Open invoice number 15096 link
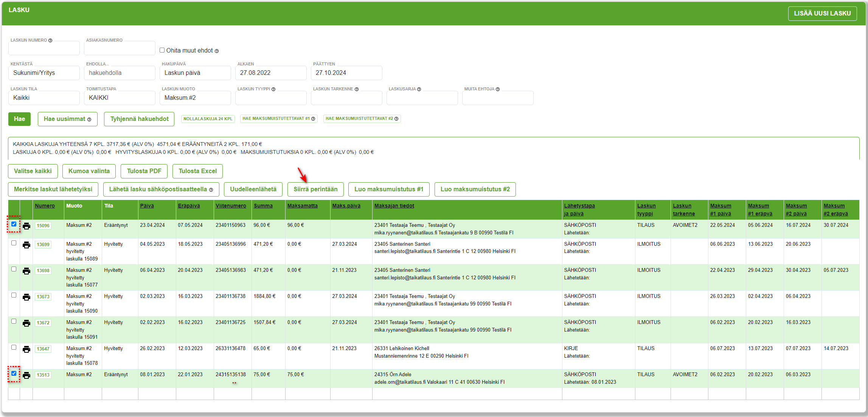868x417 pixels. pos(43,226)
